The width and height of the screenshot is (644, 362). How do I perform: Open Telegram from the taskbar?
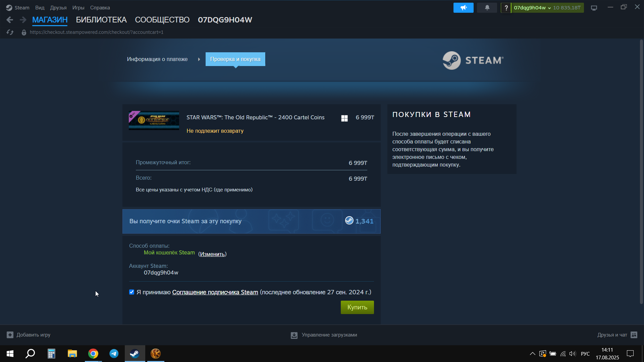[114, 354]
